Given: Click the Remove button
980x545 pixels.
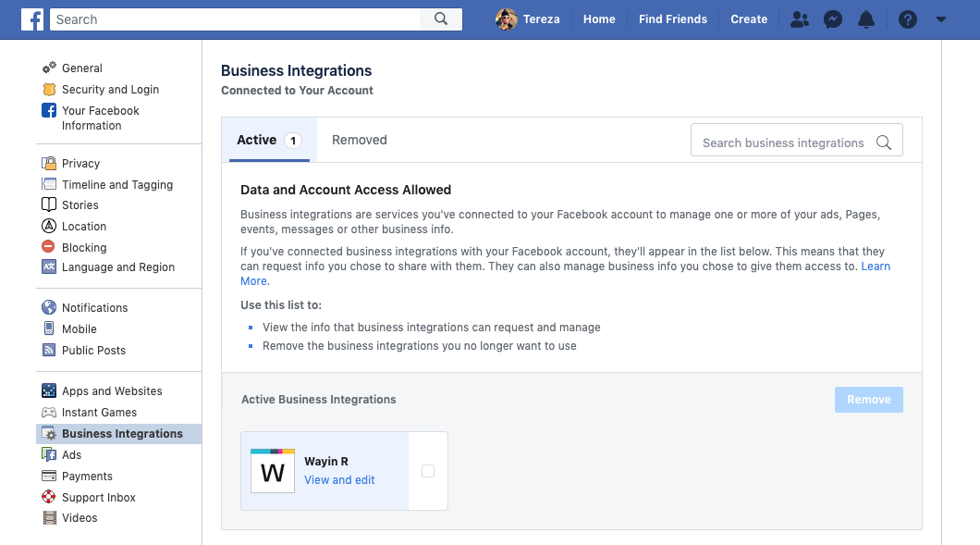Looking at the screenshot, I should point(869,400).
